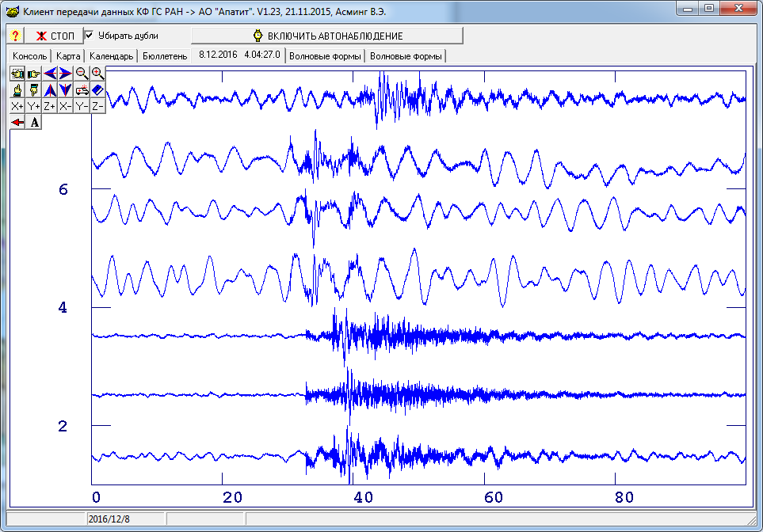This screenshot has width=763, height=532.
Task: Select the blue eraser tool icon
Action: (x=98, y=90)
